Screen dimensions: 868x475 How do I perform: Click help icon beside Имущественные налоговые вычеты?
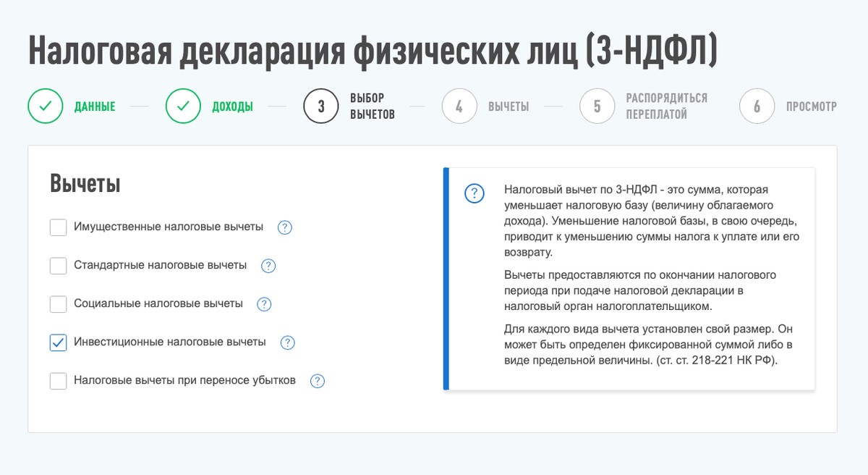pos(285,227)
